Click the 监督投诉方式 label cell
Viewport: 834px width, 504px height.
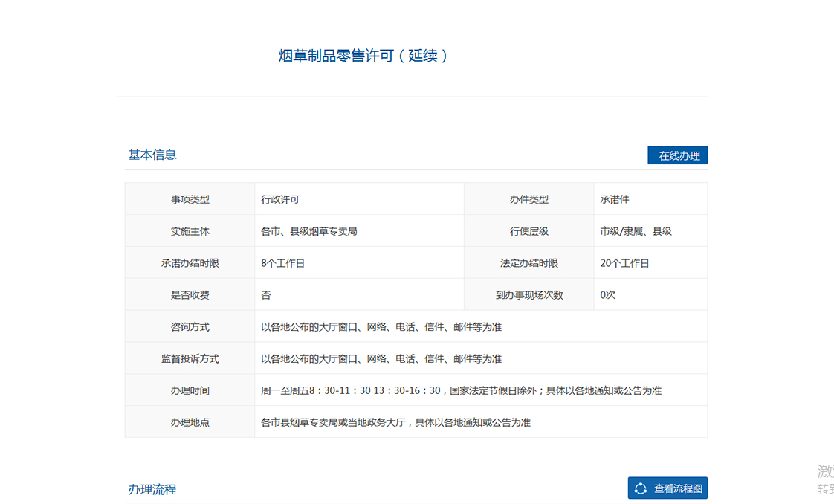coord(190,358)
